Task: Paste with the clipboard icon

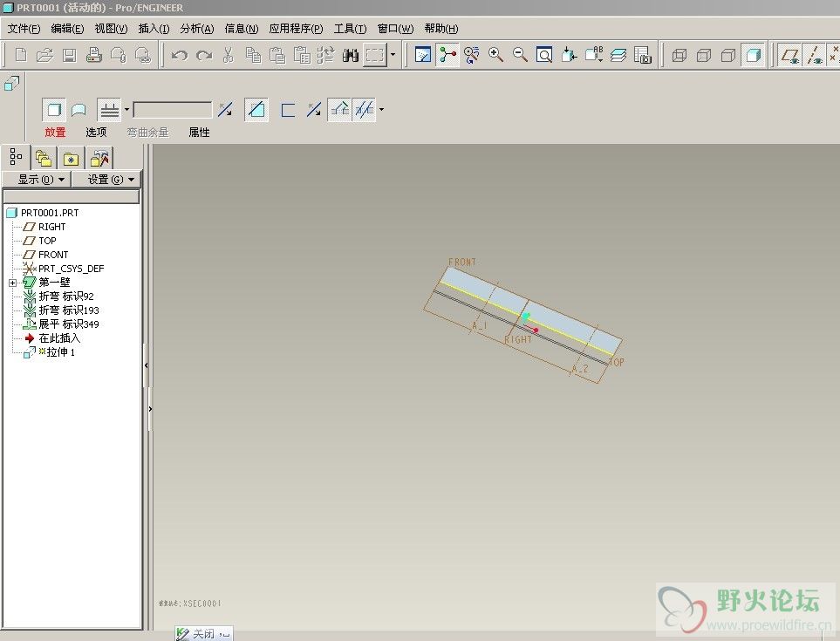Action: click(x=277, y=55)
